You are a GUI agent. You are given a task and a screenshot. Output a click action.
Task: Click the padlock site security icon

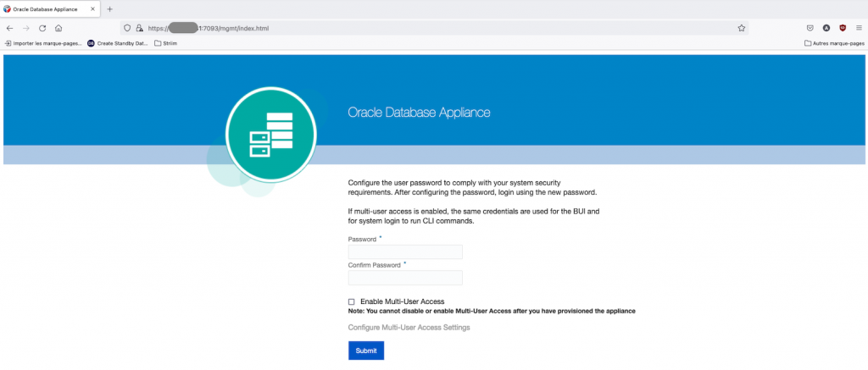140,28
